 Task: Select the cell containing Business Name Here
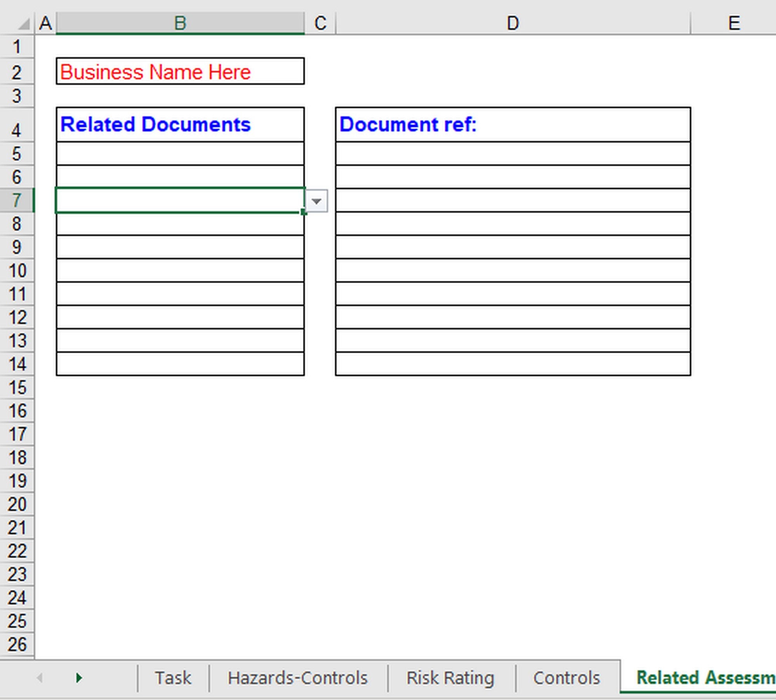pyautogui.click(x=178, y=71)
